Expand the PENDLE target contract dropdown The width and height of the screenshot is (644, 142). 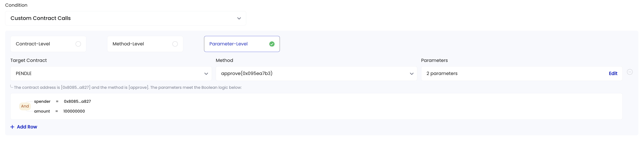click(111, 74)
